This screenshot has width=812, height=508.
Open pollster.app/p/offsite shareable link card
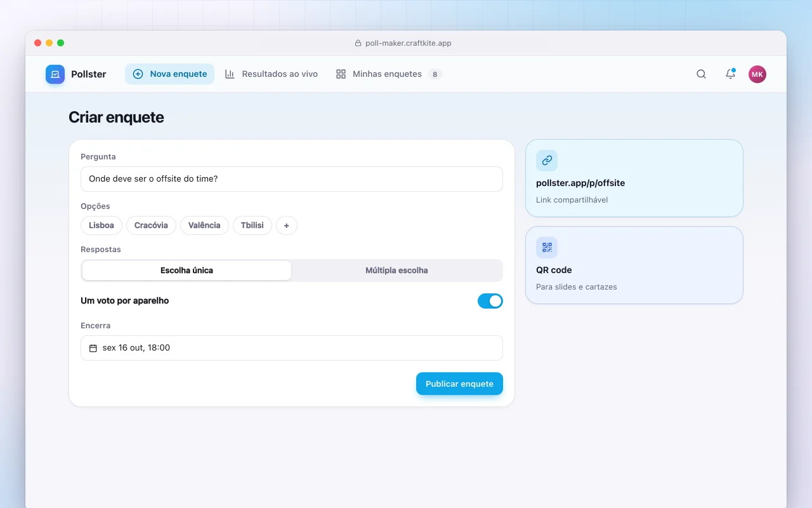tap(634, 178)
